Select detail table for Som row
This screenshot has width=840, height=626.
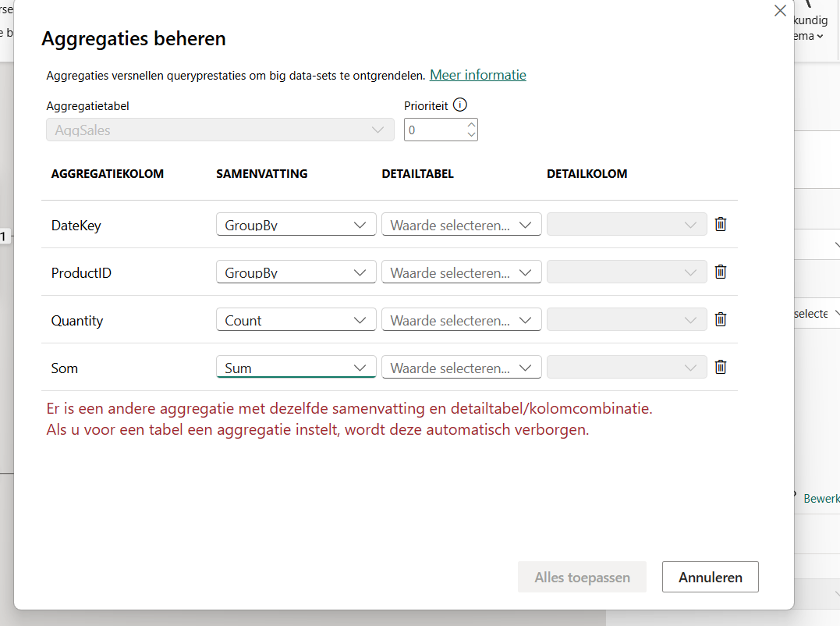click(x=461, y=368)
